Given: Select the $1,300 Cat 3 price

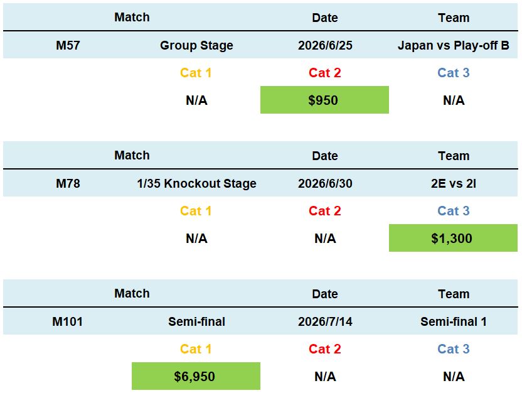Looking at the screenshot, I should coord(452,238).
